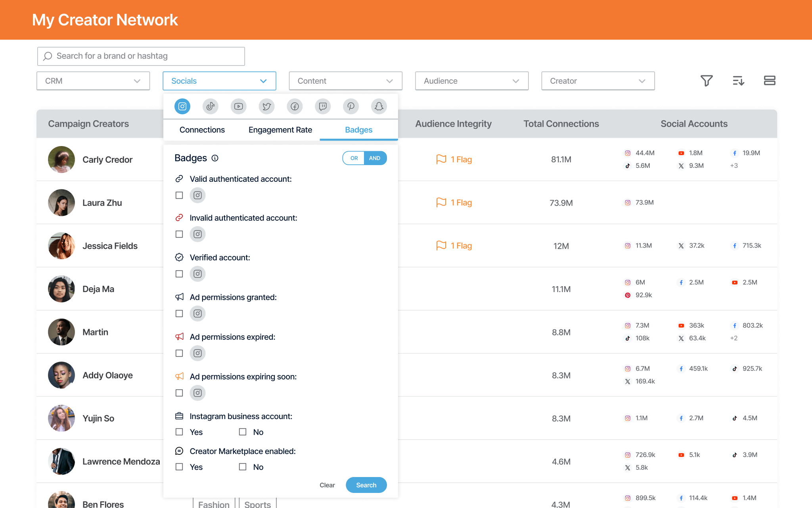This screenshot has height=508, width=812.
Task: Sort by Campaign Creators column header
Action: point(88,124)
